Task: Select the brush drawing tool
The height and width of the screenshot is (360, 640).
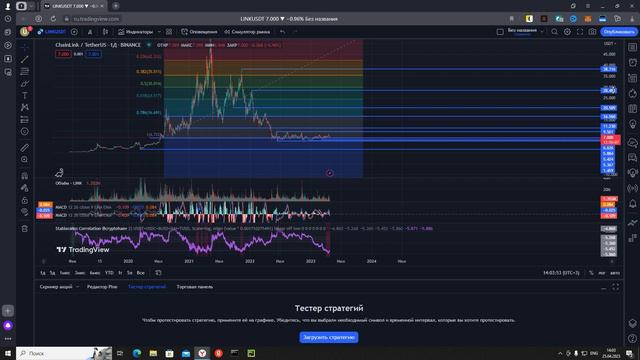Action: click(25, 84)
